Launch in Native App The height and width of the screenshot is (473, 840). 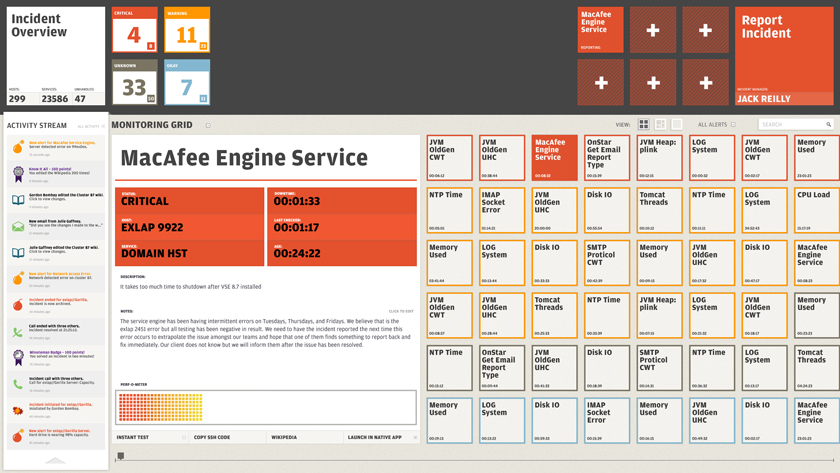(374, 437)
